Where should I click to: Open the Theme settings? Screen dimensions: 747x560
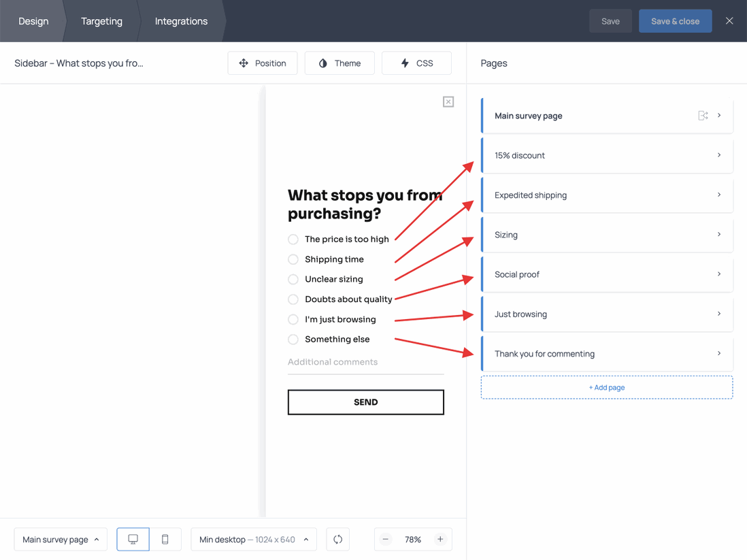[x=339, y=63]
